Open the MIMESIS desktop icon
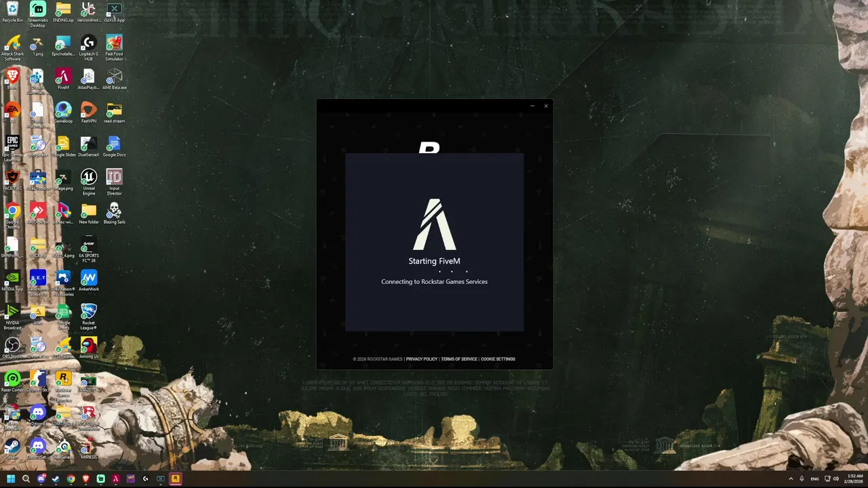This screenshot has height=488, width=868. tap(89, 449)
